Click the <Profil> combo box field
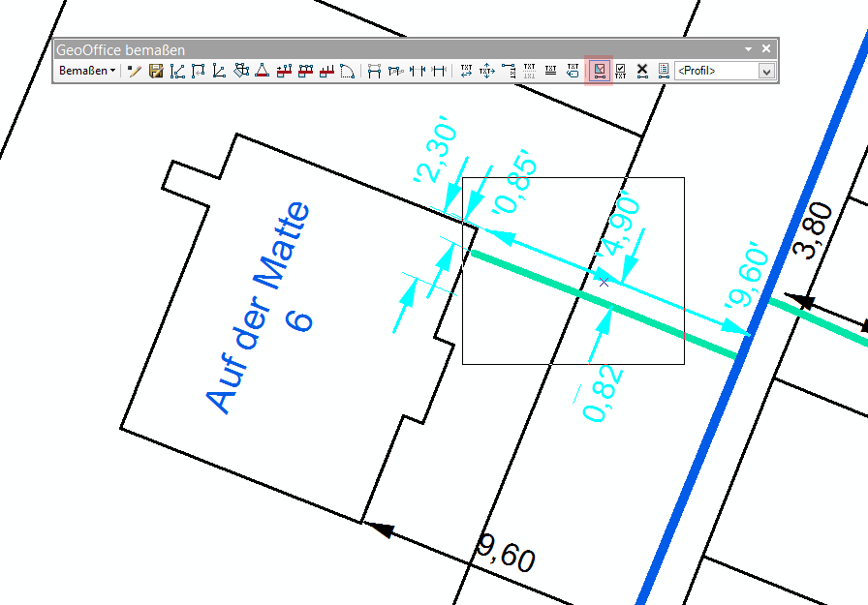 (x=717, y=71)
